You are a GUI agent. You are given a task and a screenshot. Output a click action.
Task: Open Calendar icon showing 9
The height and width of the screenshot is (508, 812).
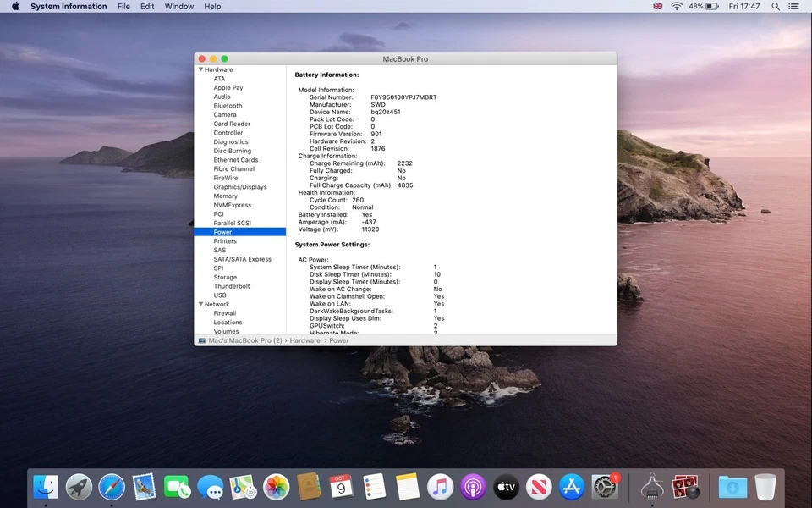pos(341,488)
